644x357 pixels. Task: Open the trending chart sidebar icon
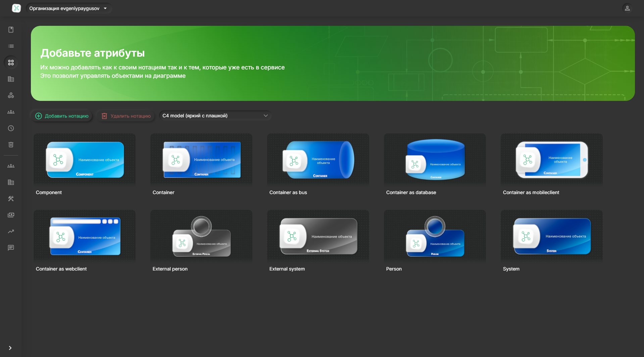(11, 232)
